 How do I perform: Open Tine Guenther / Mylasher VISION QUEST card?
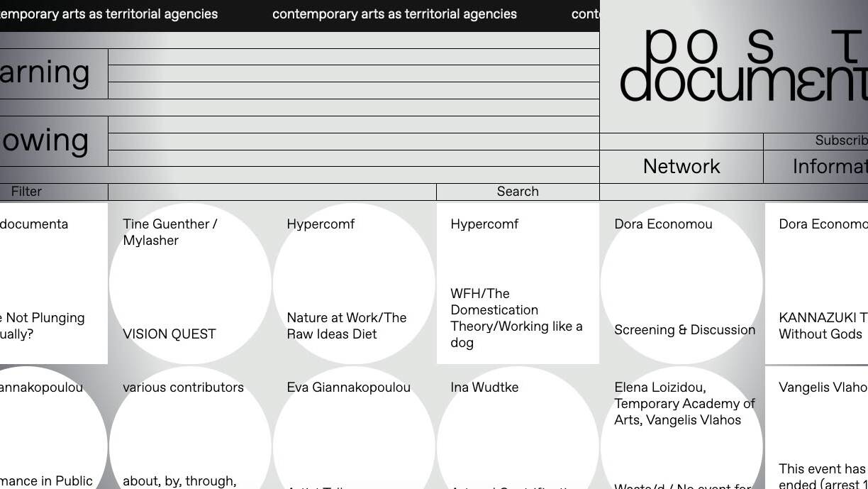click(190, 284)
